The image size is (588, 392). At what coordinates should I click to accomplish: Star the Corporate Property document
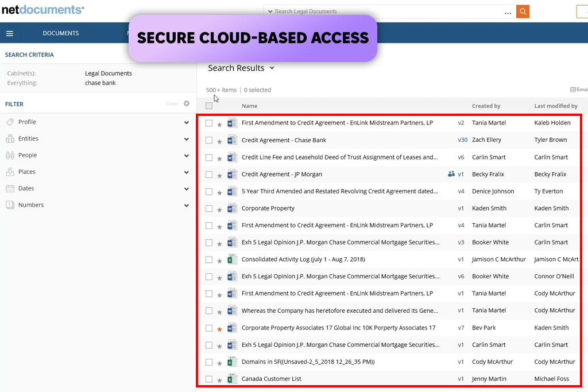pos(220,209)
